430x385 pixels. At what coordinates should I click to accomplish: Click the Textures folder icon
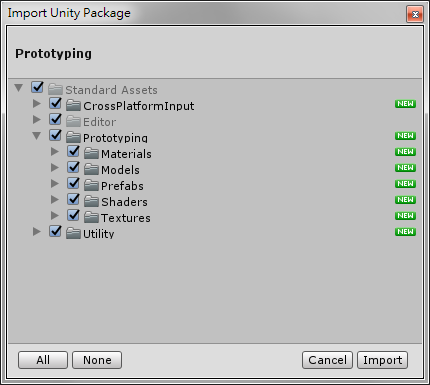click(91, 217)
